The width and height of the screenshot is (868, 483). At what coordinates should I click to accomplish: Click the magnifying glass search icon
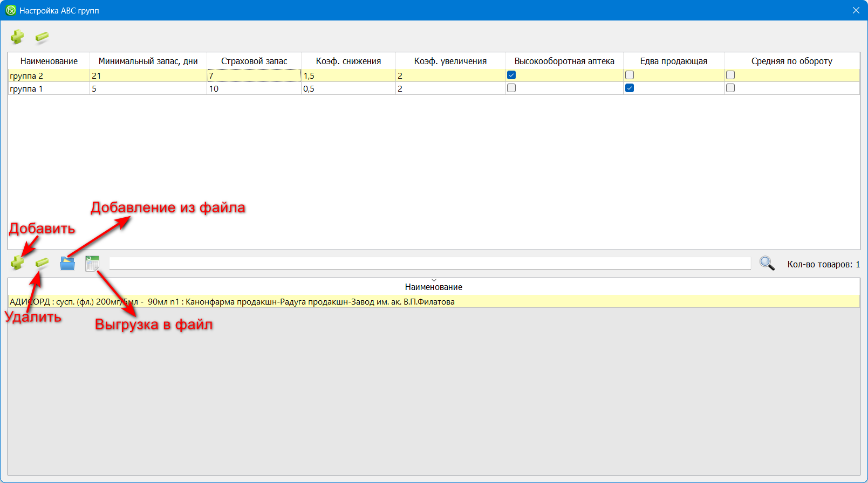coord(767,264)
